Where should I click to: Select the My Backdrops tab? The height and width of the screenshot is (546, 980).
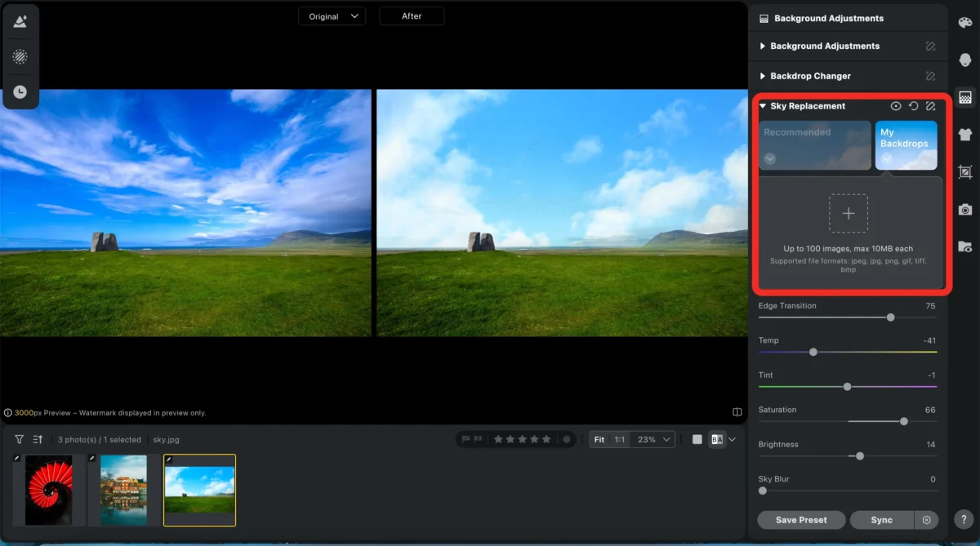pos(906,144)
